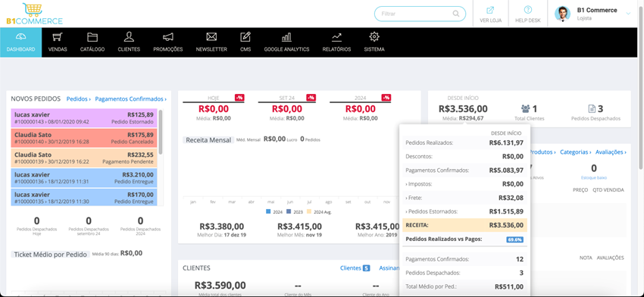Expand the B1 Commerce account dropdown

tap(628, 14)
